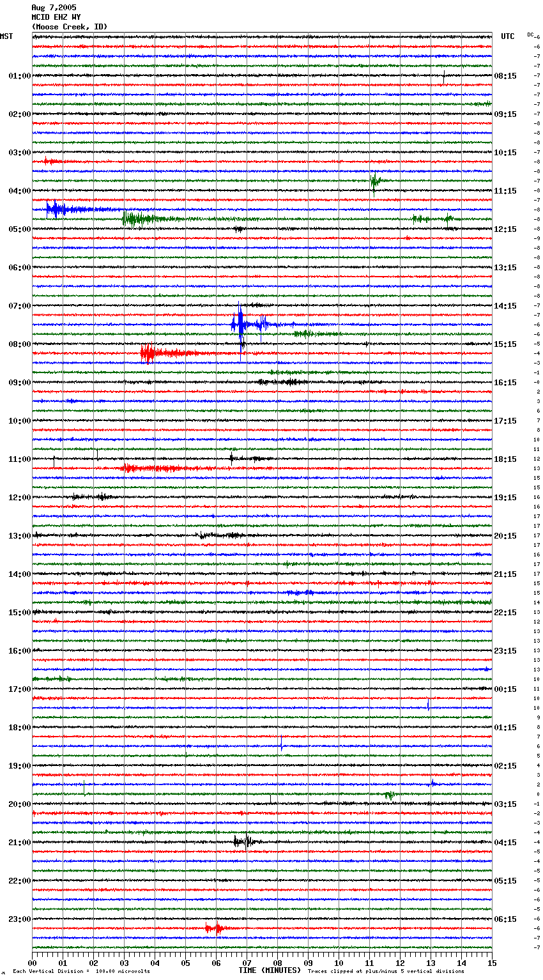
Task: Click the 20:15 UTC time label
Action: click(x=505, y=536)
